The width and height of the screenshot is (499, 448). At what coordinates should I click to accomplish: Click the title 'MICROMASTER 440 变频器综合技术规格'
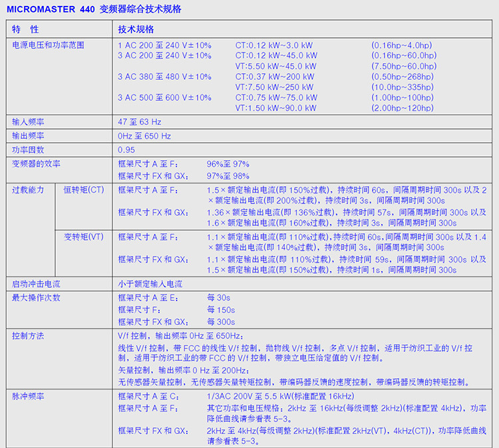pyautogui.click(x=94, y=9)
